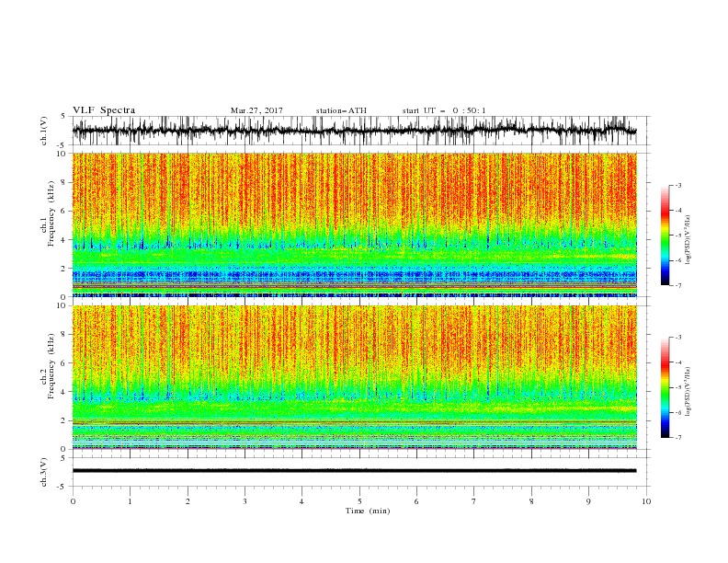Click the "ch.1(V)" y-axis label

[x=44, y=131]
